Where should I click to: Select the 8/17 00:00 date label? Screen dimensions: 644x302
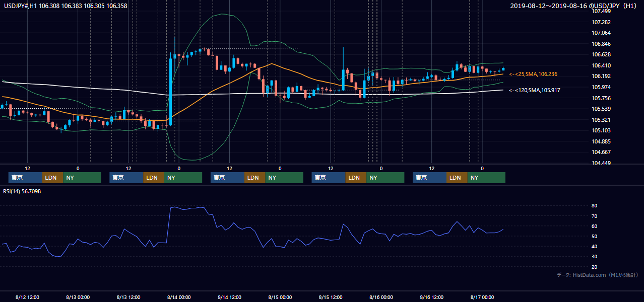(x=482, y=297)
